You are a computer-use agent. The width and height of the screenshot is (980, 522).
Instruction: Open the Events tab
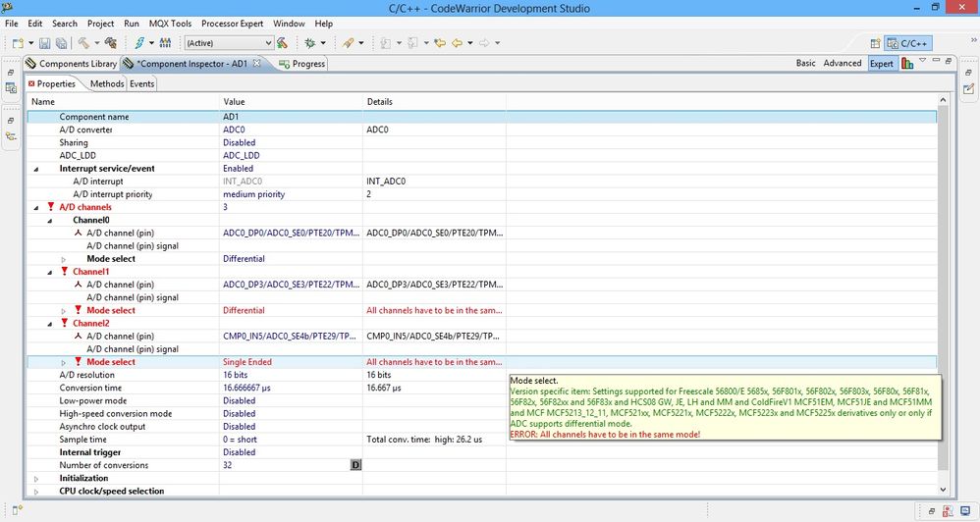click(x=141, y=83)
